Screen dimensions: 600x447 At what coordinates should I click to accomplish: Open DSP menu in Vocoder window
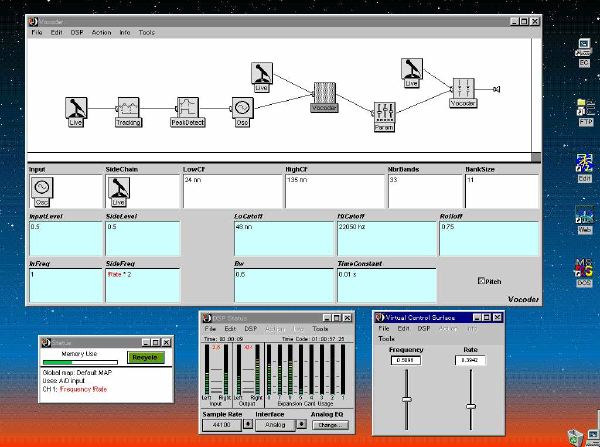pos(77,32)
